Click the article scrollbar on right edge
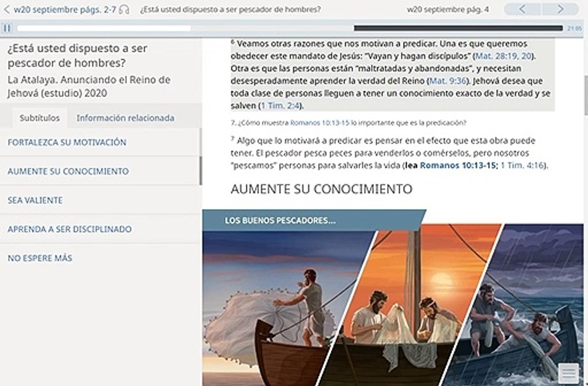588x386 pixels. point(586,95)
